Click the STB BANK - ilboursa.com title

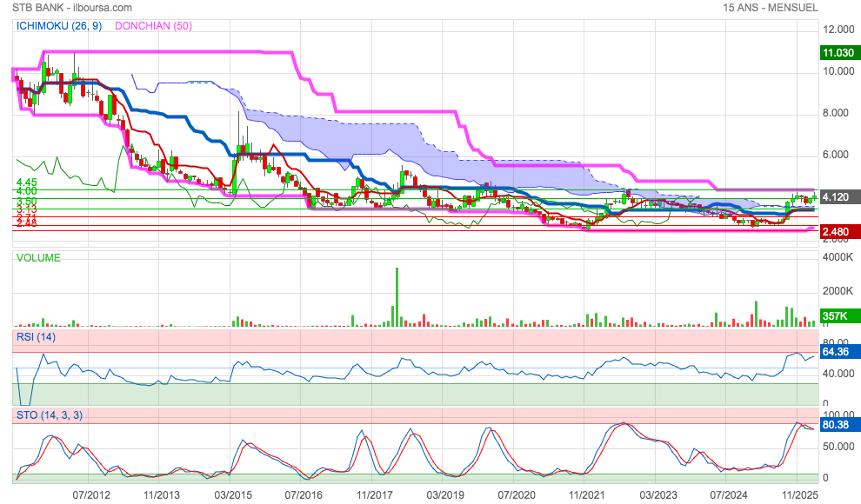[72, 8]
